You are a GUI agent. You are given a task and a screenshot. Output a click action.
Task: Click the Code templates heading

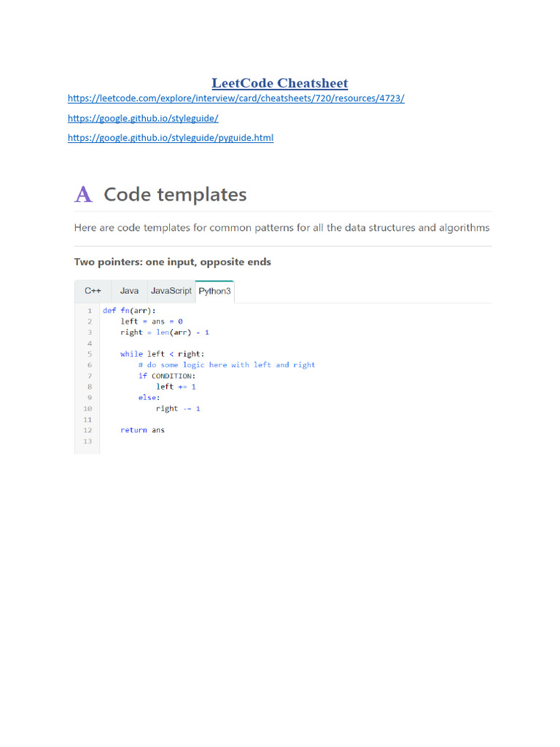point(175,195)
